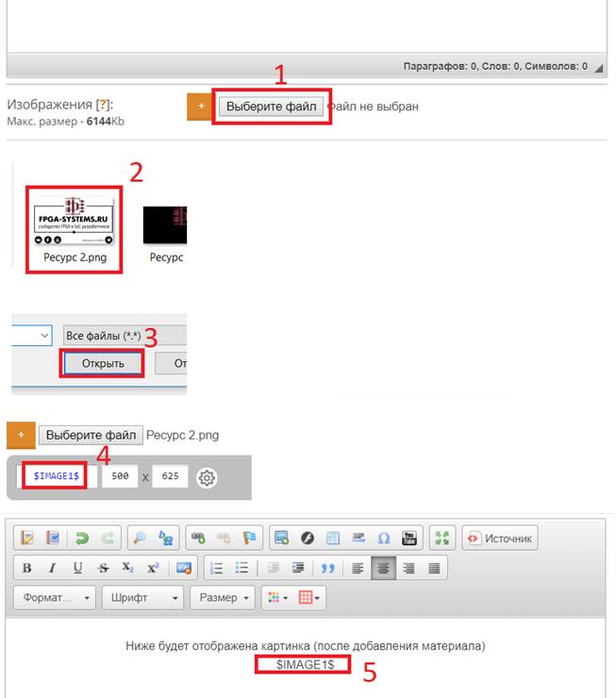Insert a YouTube video via toolbar icon
This screenshot has height=698, width=616.
[x=409, y=539]
